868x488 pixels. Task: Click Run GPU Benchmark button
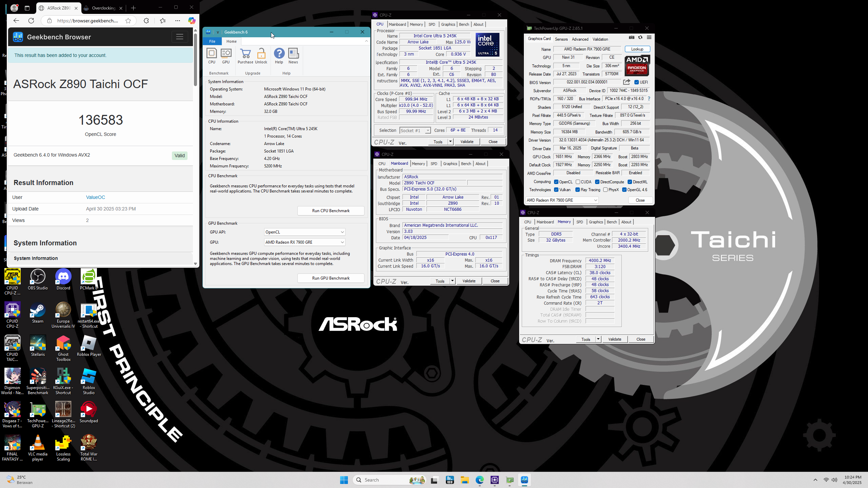[x=331, y=278]
